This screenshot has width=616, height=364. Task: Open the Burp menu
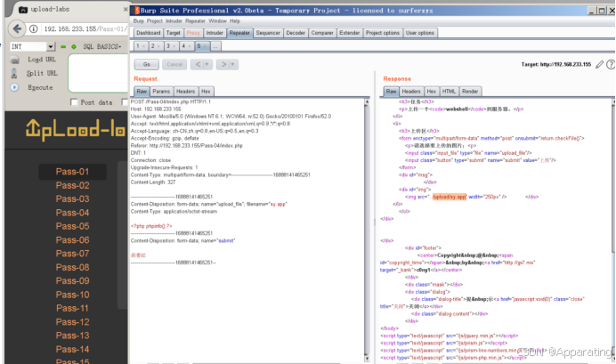[138, 21]
